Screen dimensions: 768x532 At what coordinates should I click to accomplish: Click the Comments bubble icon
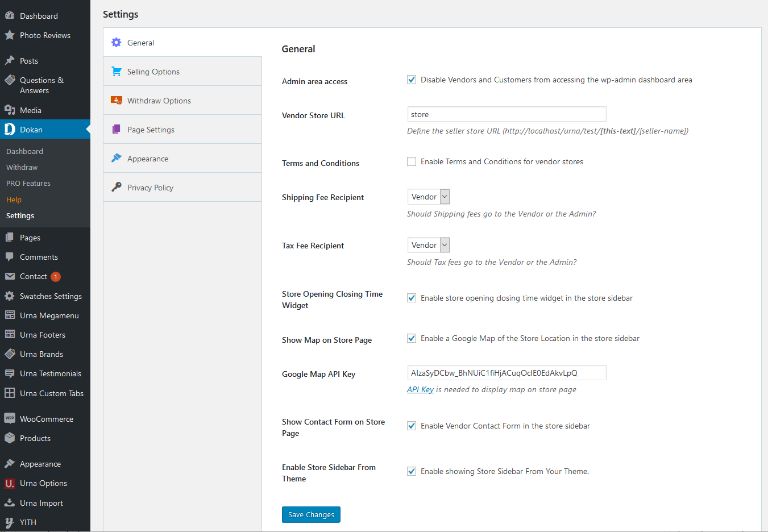tap(10, 257)
